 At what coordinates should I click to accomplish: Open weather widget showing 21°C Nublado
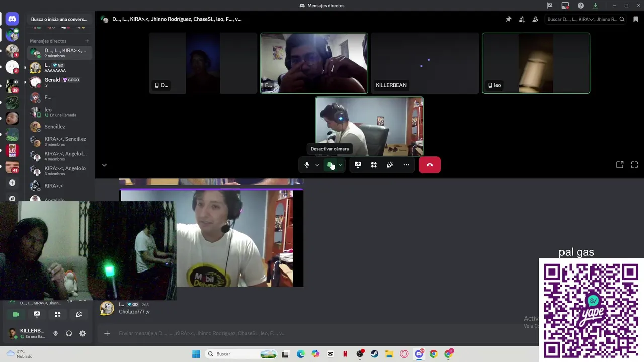pos(19,354)
